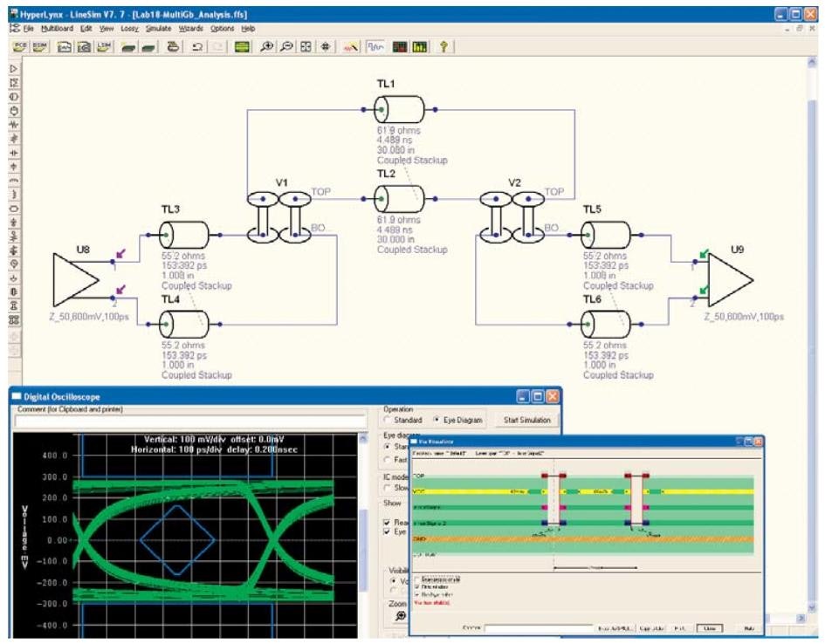The width and height of the screenshot is (825, 644).
Task: Click the pan crosshair toolbar icon
Action: click(x=325, y=47)
